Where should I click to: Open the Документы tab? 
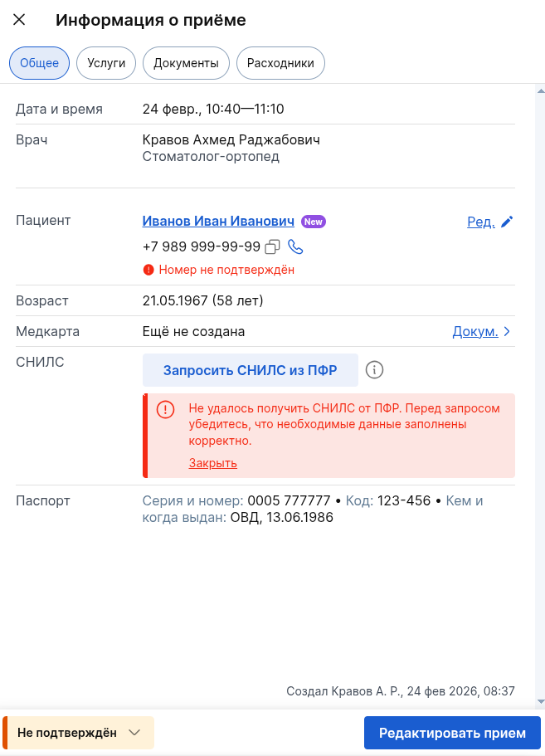186,62
